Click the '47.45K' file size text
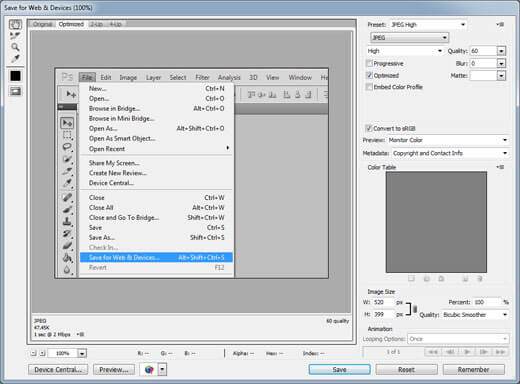 coord(42,328)
